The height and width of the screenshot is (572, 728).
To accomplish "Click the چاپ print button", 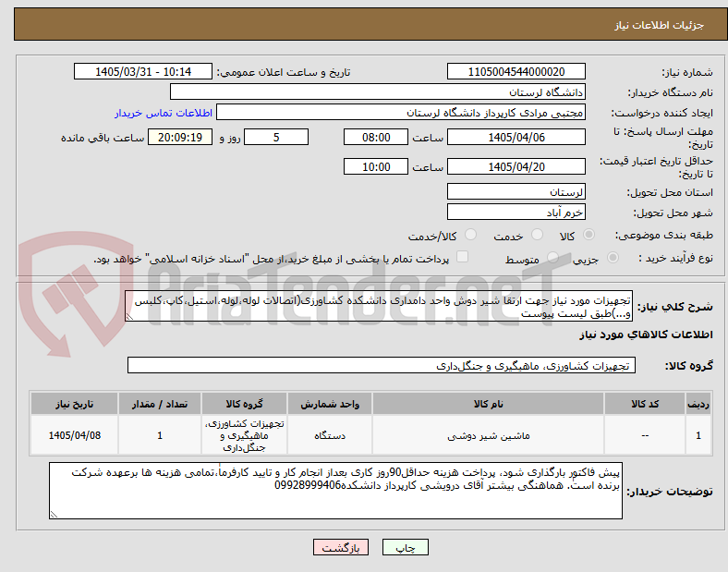I will click(x=406, y=547).
